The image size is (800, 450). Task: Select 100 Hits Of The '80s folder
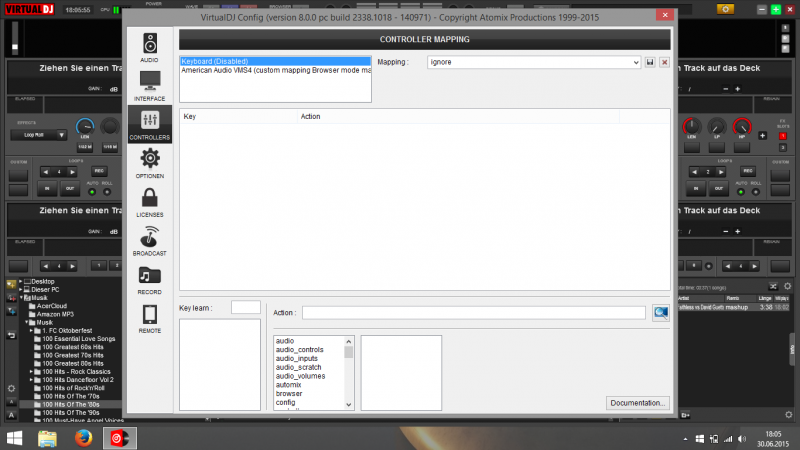pyautogui.click(x=70, y=405)
